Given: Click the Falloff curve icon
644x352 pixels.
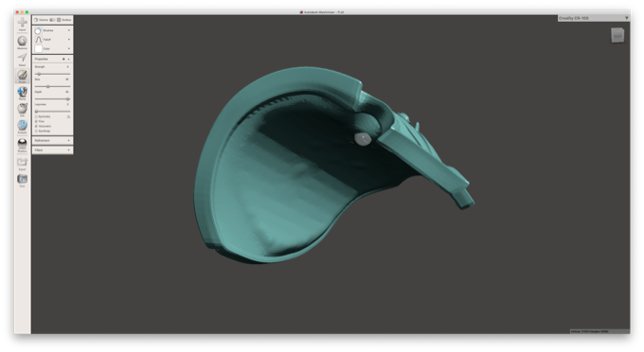Looking at the screenshot, I should click(38, 40).
